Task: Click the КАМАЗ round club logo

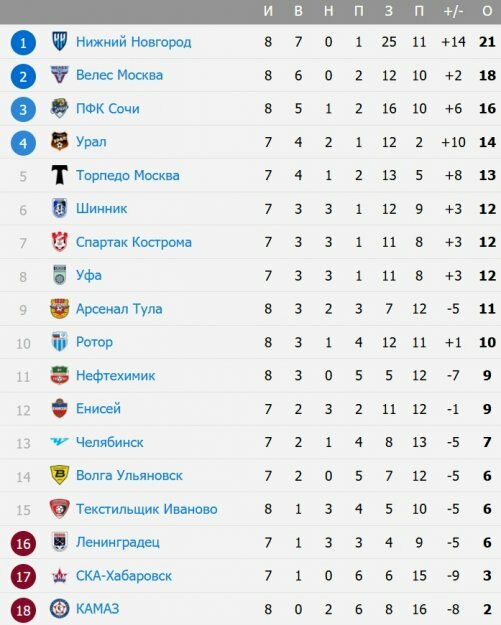Action: 59,609
